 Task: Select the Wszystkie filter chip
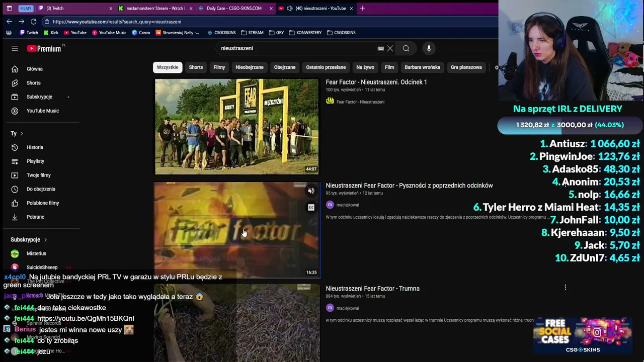[168, 67]
